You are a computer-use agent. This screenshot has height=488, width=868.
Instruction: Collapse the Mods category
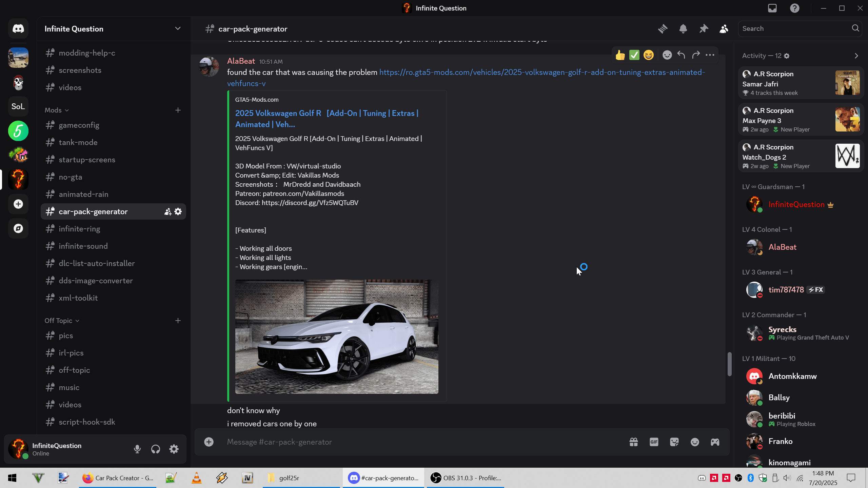click(57, 110)
